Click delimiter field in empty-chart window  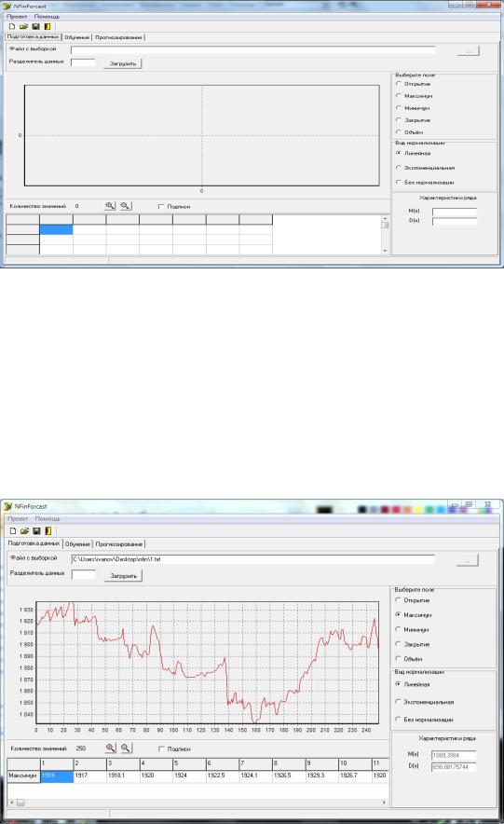[x=83, y=62]
